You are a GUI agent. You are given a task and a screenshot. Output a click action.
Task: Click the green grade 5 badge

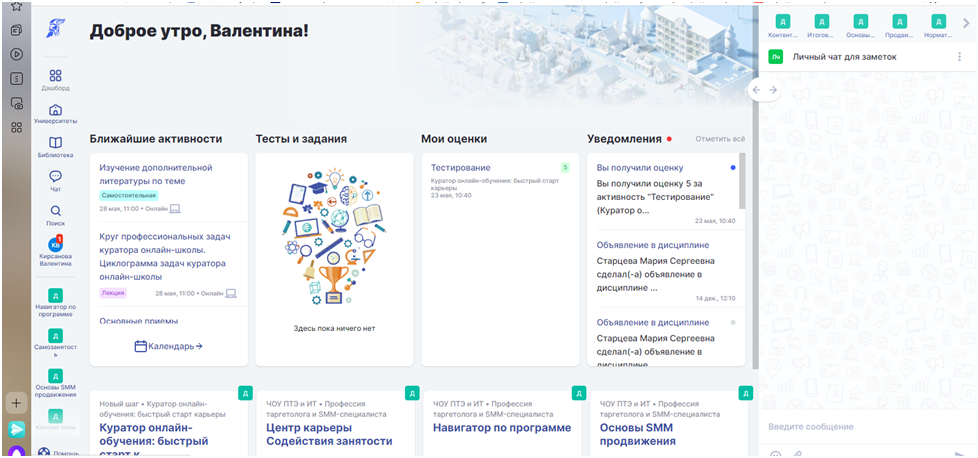coord(565,168)
